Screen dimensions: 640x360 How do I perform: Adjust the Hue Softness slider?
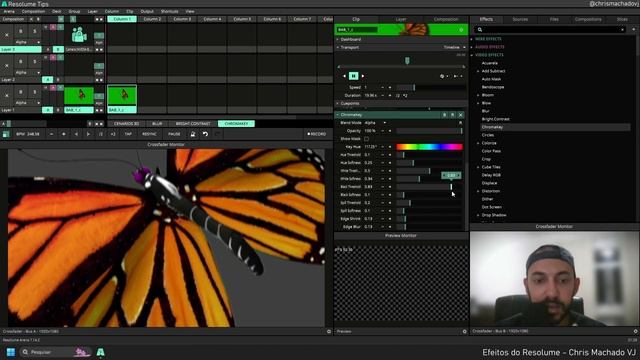click(429, 163)
